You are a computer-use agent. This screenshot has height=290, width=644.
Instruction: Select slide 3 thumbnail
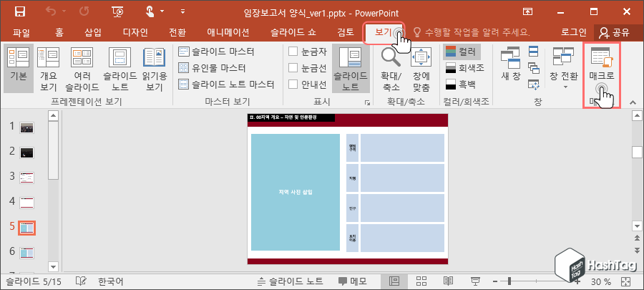click(27, 178)
